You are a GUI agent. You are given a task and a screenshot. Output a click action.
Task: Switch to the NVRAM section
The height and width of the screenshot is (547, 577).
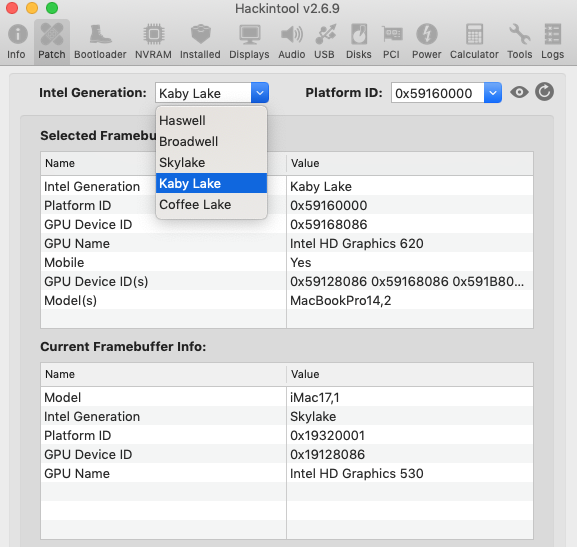[153, 42]
